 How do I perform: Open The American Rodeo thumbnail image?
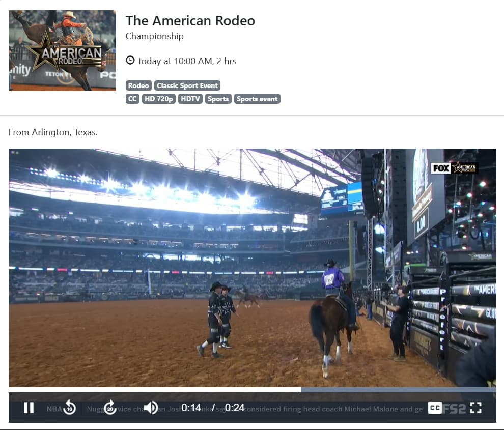(x=62, y=50)
